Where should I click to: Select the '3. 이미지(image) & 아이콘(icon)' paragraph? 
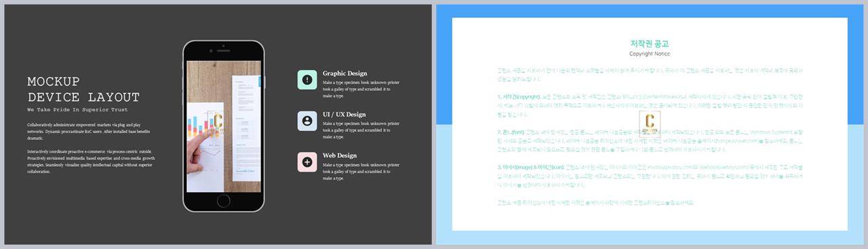tap(650, 176)
